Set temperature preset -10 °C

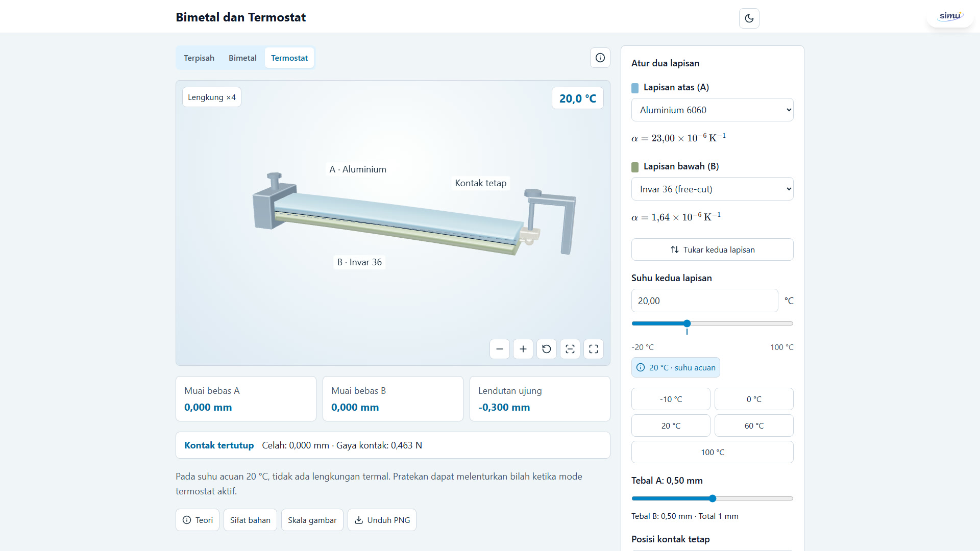coord(671,399)
